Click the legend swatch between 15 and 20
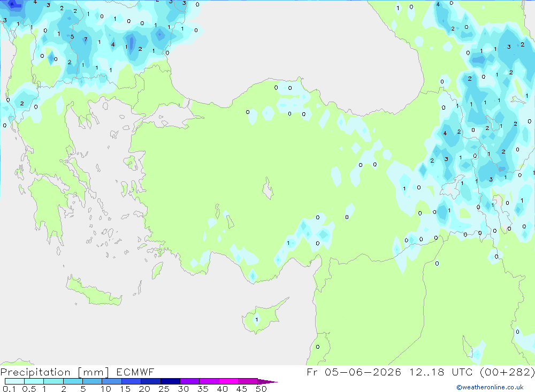Image resolution: width=535 pixels, height=392 pixels. pyautogui.click(x=132, y=381)
